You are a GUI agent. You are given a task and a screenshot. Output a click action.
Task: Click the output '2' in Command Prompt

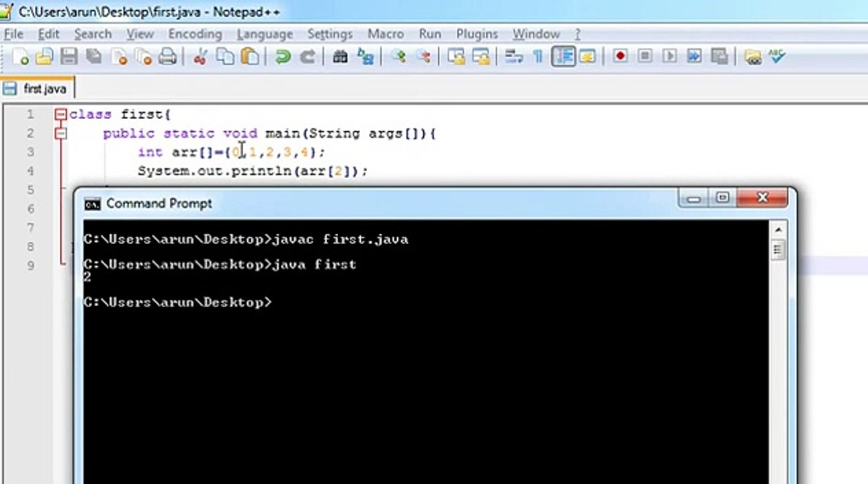[87, 277]
